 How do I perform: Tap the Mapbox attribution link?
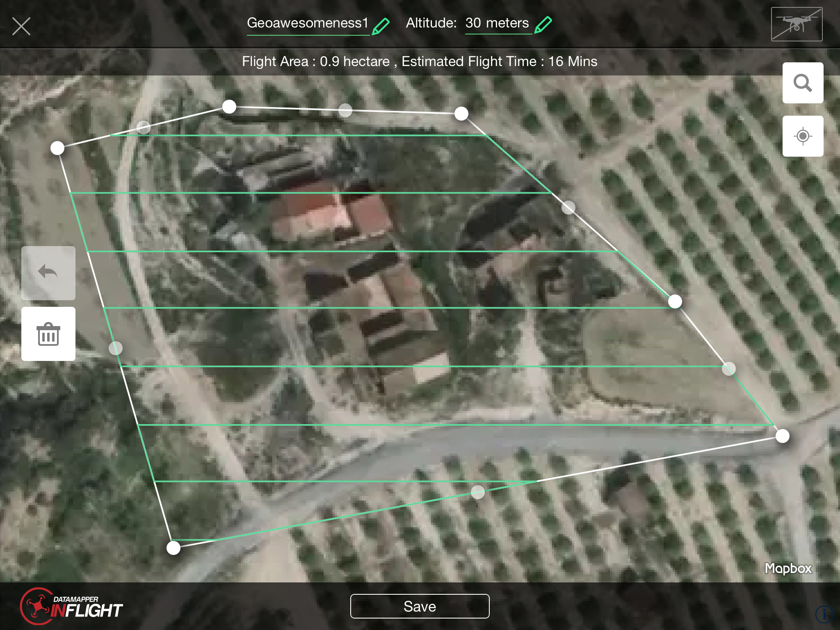tap(788, 568)
